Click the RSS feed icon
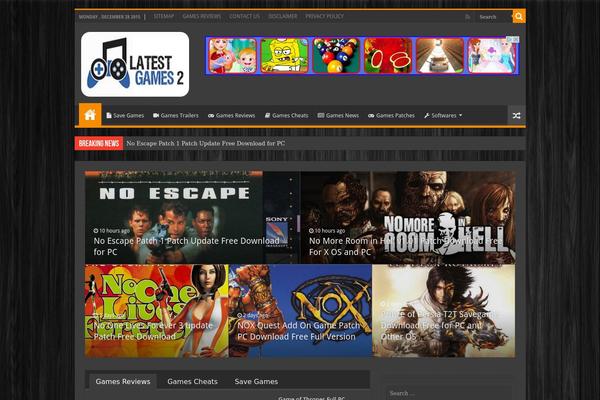 467,17
